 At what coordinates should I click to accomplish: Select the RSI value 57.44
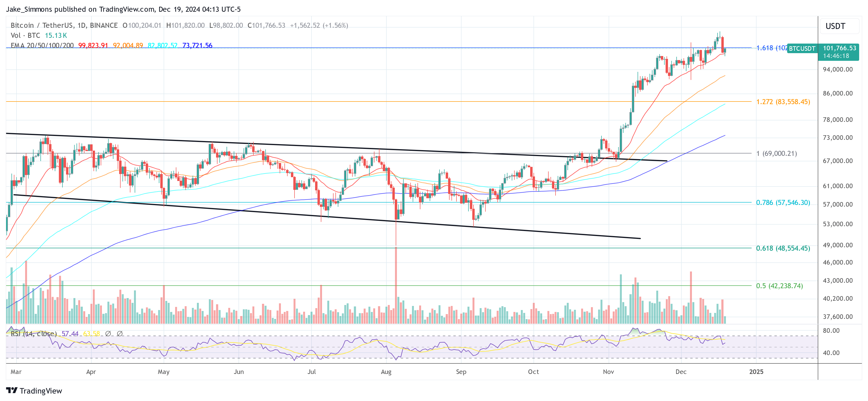70,333
